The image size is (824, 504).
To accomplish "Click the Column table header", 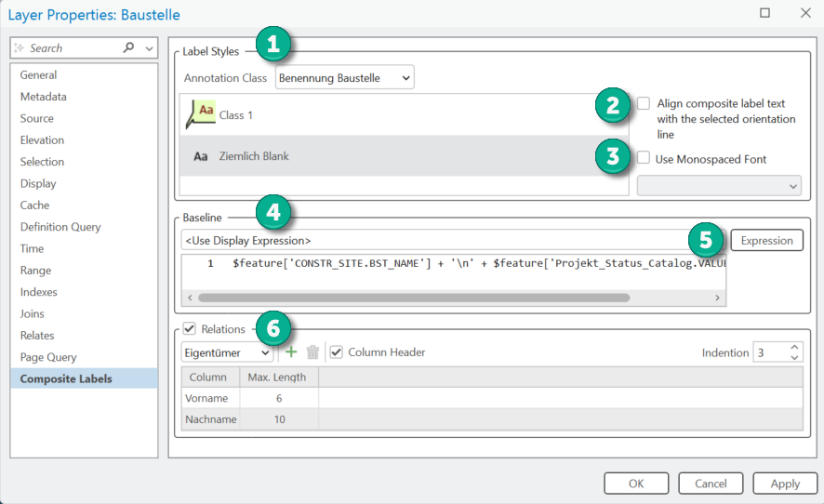I will (210, 378).
